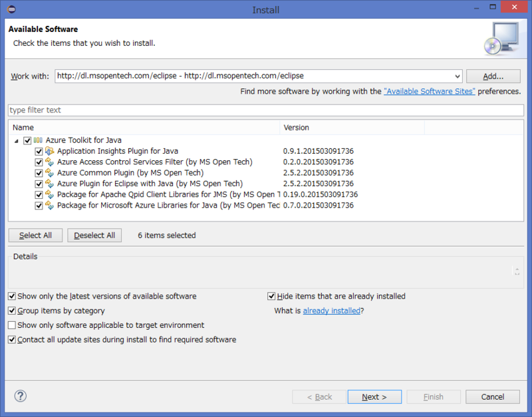Click into the Work with URL field
Image resolution: width=532 pixels, height=417 pixels.
click(x=254, y=76)
